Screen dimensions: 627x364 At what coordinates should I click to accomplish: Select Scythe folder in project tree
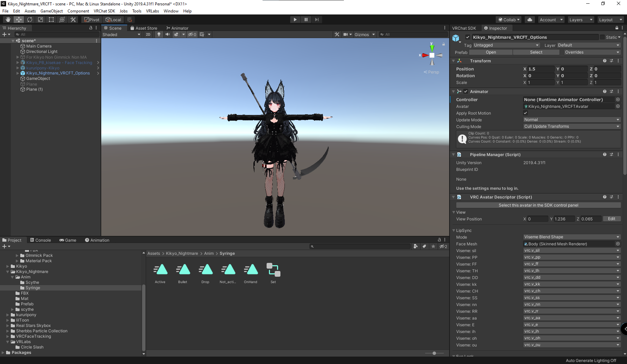(x=30, y=282)
